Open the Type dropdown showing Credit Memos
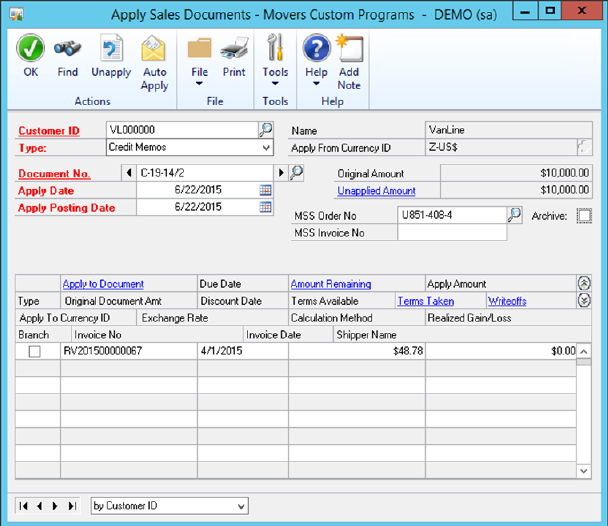The width and height of the screenshot is (608, 526). point(266,148)
